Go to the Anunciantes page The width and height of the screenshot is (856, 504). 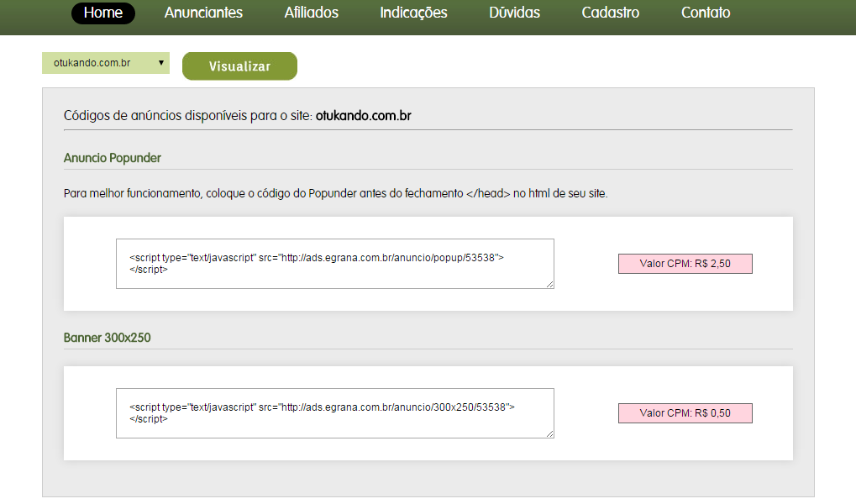click(203, 13)
